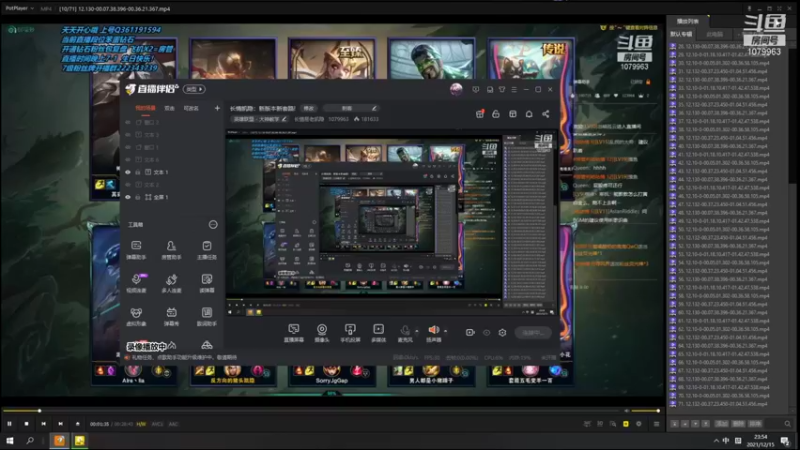The image size is (800, 450).
Task: Open the 播放列表 playlist tab in PotPlayer
Action: (687, 21)
